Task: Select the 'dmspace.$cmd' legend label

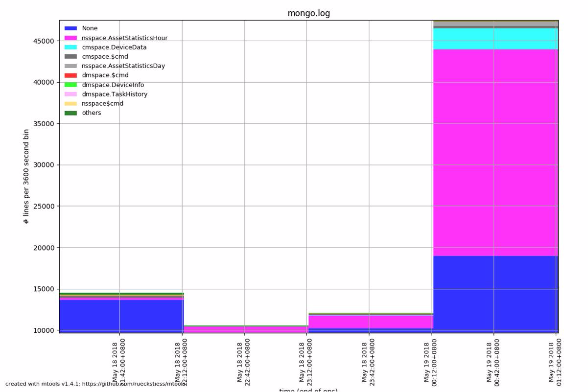Action: 105,75
